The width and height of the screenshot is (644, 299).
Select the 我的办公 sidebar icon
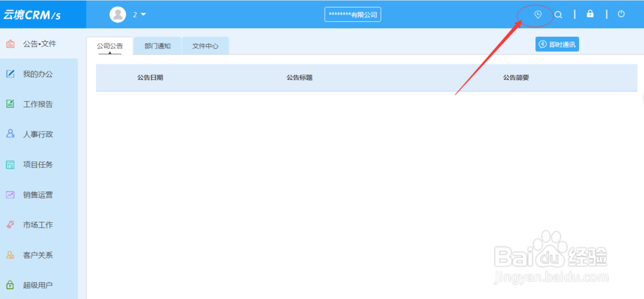[10, 74]
